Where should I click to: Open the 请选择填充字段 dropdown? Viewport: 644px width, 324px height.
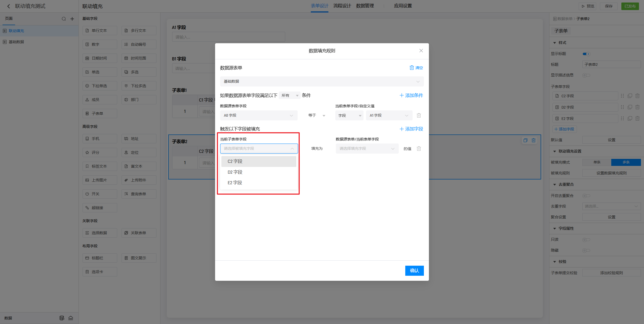point(367,149)
